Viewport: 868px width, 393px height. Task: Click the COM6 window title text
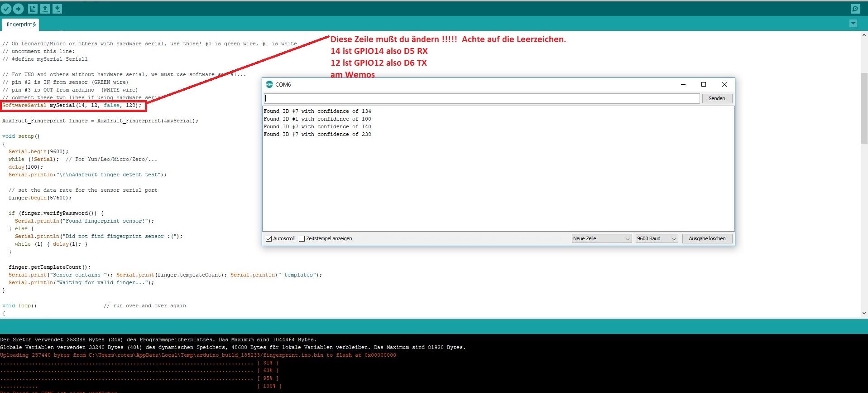283,84
